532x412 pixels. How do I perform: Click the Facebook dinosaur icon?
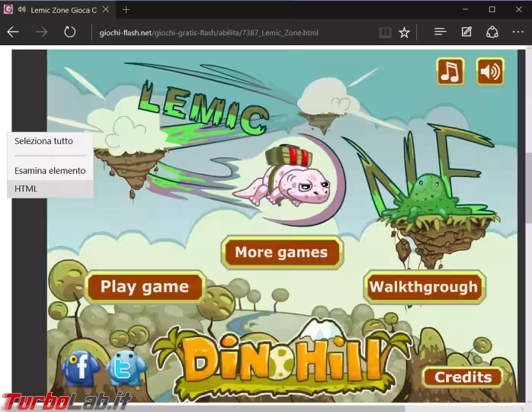[80, 369]
